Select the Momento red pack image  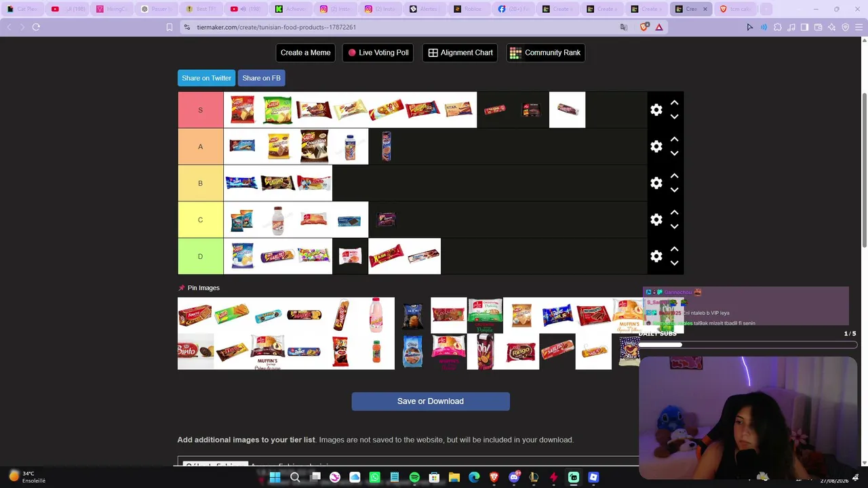(x=593, y=315)
